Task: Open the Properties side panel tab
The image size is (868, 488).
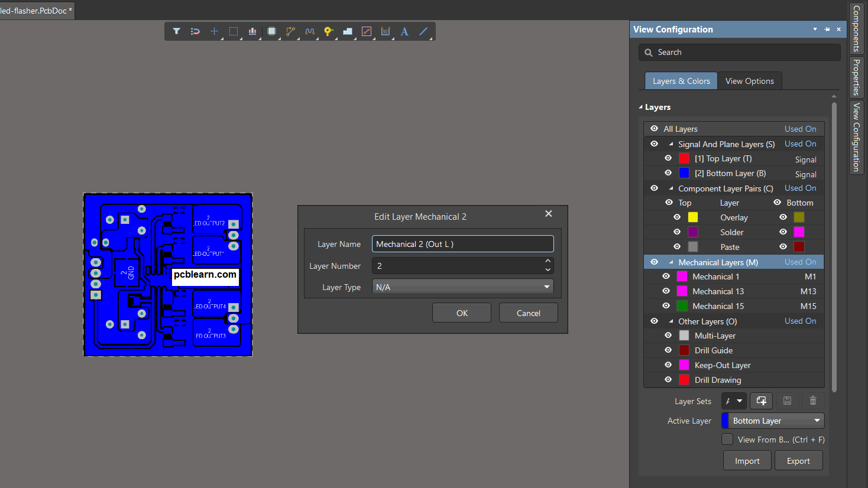Action: [856, 77]
